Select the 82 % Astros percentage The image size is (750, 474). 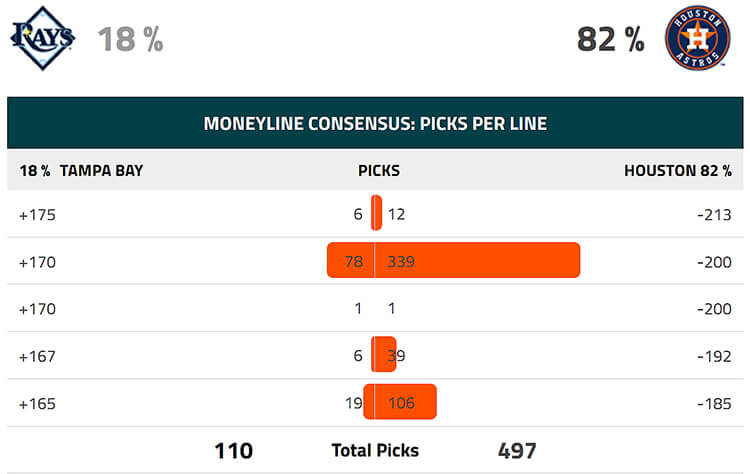click(611, 39)
